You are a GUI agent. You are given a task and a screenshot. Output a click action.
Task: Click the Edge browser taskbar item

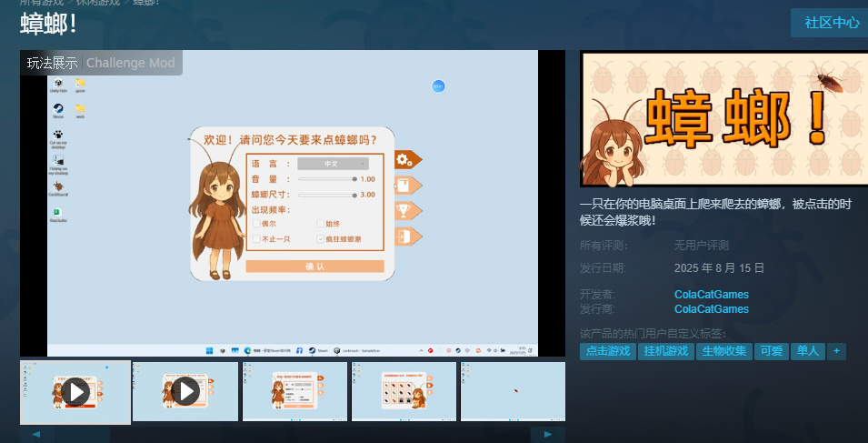point(267,350)
